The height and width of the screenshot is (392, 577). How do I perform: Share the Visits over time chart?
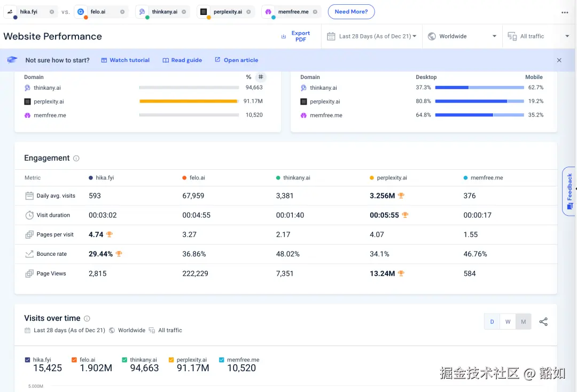coord(543,322)
